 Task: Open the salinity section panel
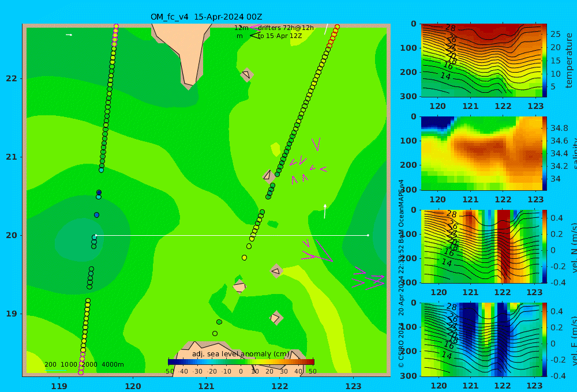point(481,153)
